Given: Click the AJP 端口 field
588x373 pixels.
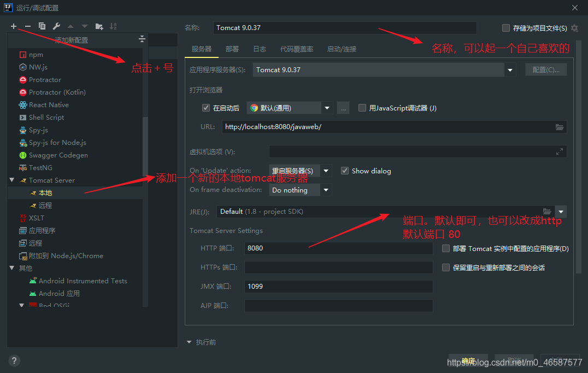Looking at the screenshot, I should coord(339,305).
